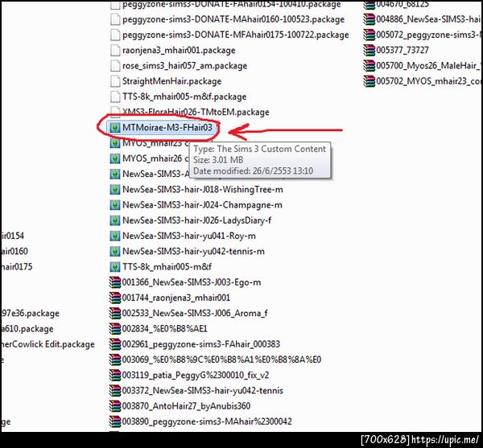Click the 003870_AntoHair27_byAnubis360 archive icon

click(x=115, y=406)
